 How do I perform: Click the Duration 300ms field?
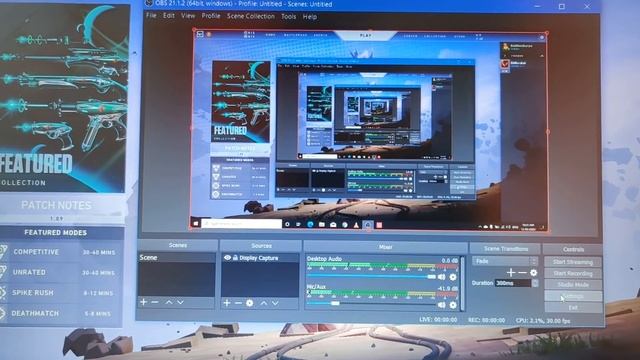(513, 283)
